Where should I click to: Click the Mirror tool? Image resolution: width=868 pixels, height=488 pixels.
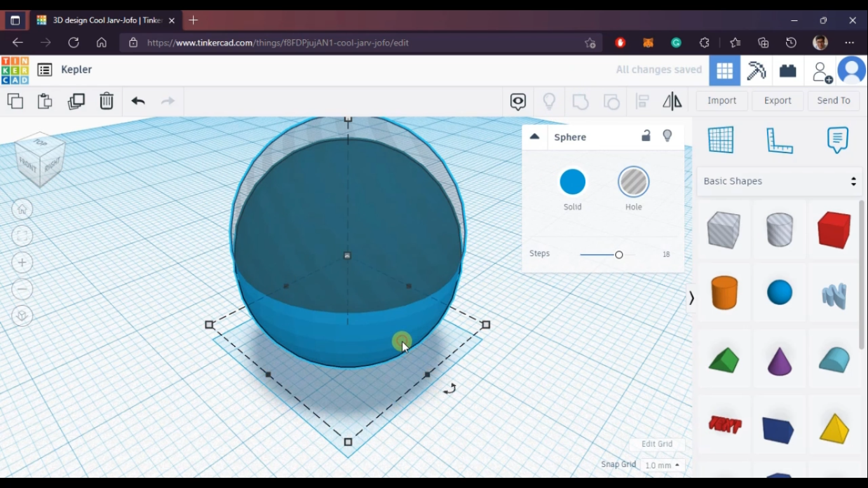click(672, 101)
